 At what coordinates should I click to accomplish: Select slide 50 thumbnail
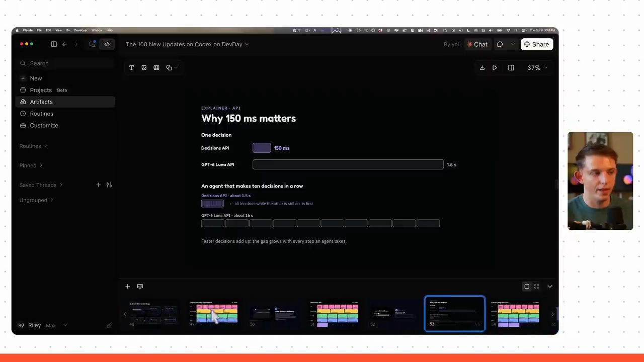[274, 314]
